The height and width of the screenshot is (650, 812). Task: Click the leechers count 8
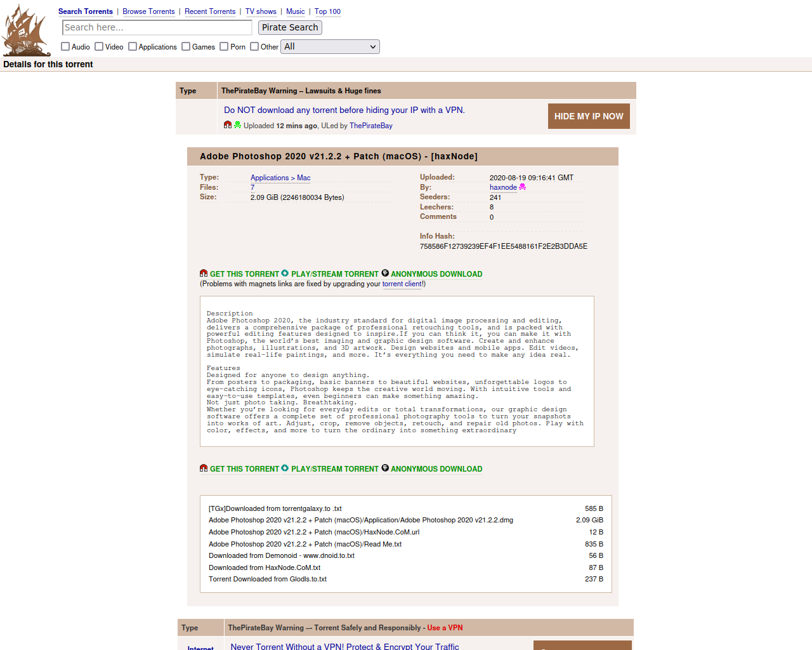pyautogui.click(x=492, y=207)
